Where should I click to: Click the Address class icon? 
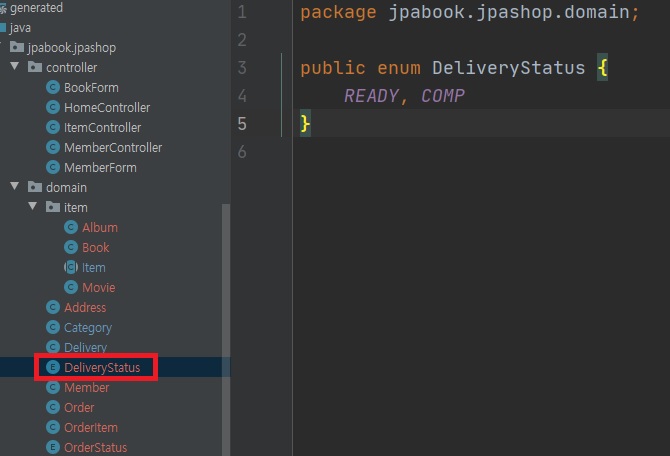point(53,307)
